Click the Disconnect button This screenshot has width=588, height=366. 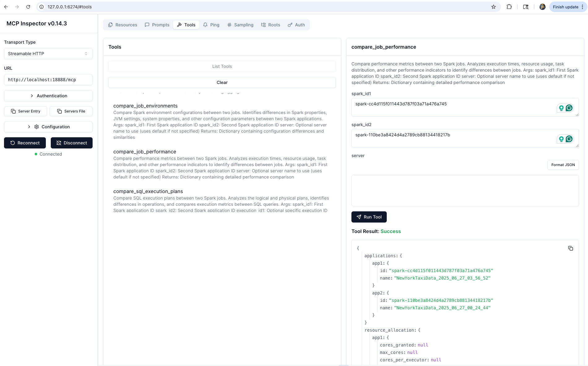[72, 143]
